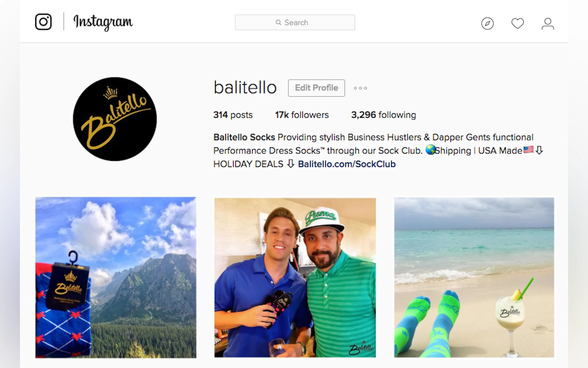
Task: Open the profile person icon
Action: pos(548,24)
